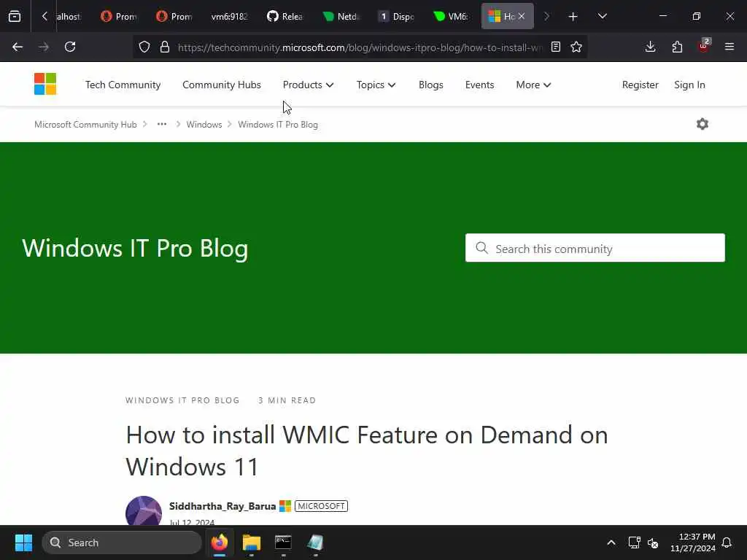This screenshot has height=560, width=747.
Task: Switch to the localhost tab
Action: point(69,16)
